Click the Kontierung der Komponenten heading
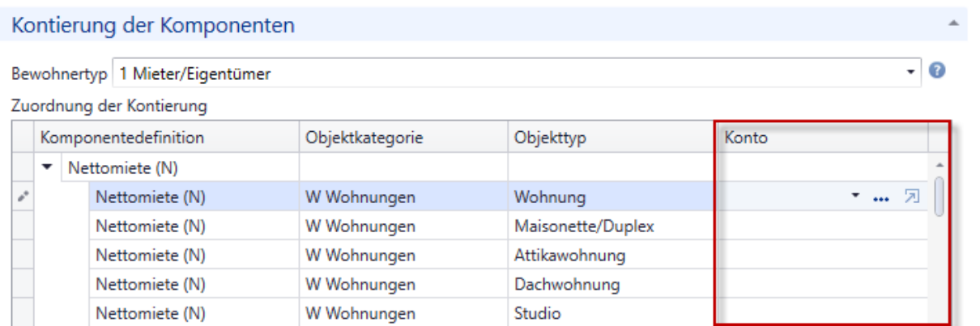The height and width of the screenshot is (326, 980). point(153,25)
